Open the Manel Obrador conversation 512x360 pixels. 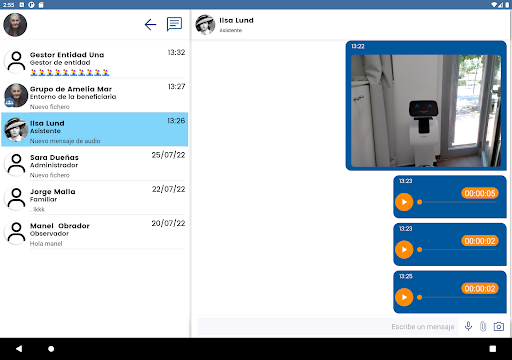pyautogui.click(x=94, y=233)
